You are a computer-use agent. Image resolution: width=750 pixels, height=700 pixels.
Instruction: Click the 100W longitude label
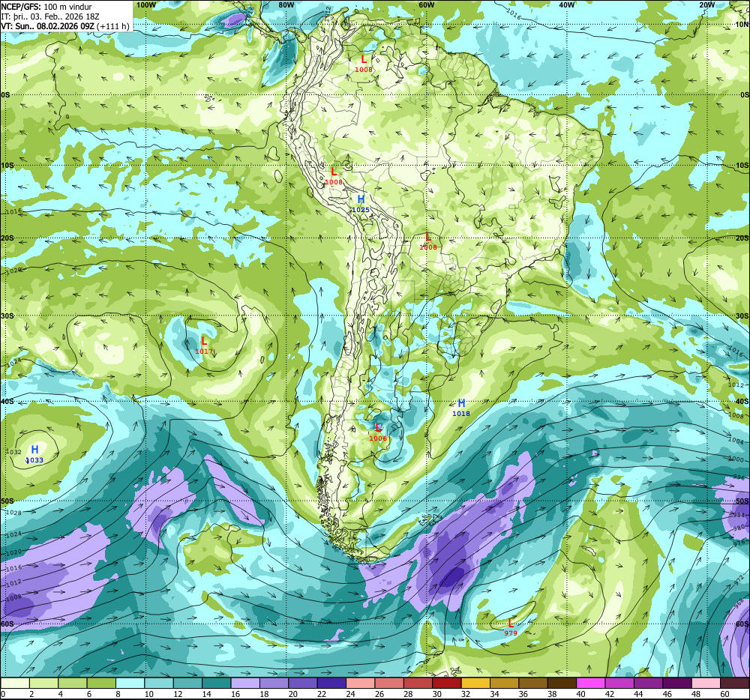point(146,4)
